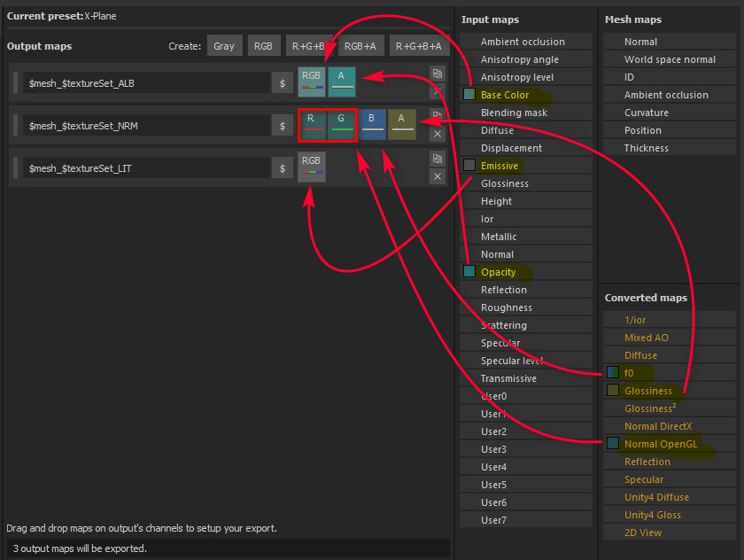Select Curvature mesh map
744x560 pixels.
coord(669,113)
